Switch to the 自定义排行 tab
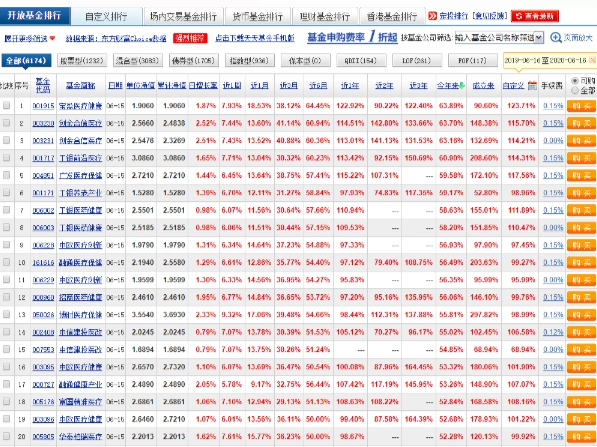Viewport: 597px width, 447px height. [106, 16]
